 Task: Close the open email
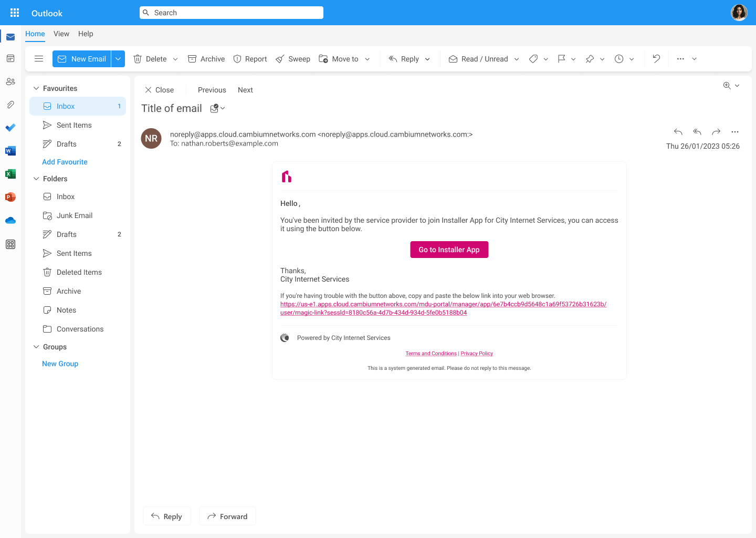(159, 90)
